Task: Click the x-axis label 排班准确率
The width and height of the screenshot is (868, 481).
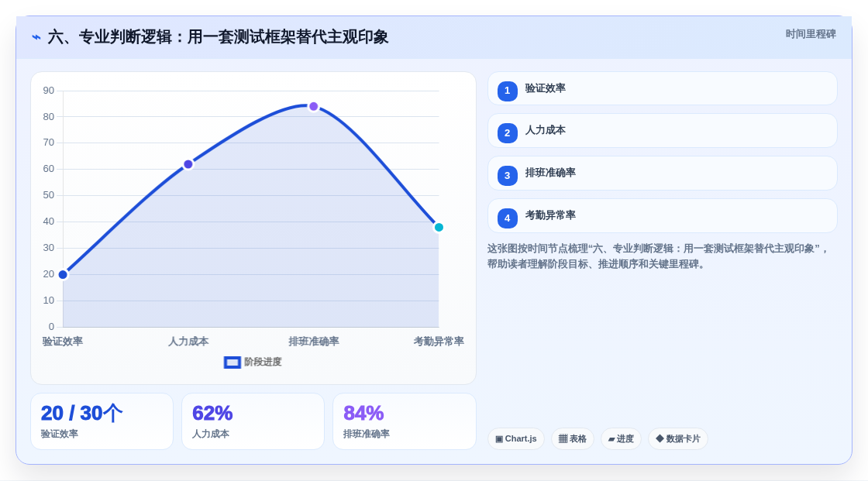Action: pos(314,342)
